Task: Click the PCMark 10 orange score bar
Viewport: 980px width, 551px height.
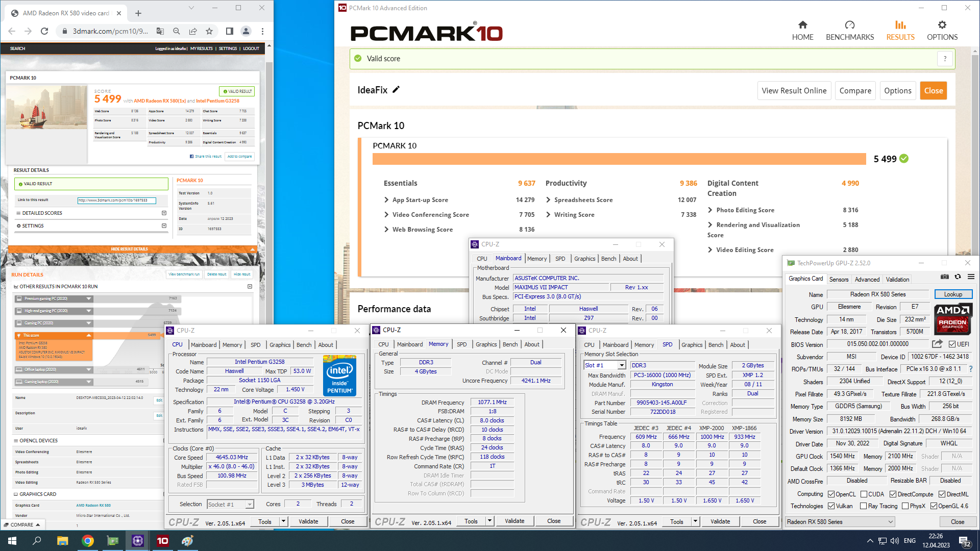Action: point(619,159)
